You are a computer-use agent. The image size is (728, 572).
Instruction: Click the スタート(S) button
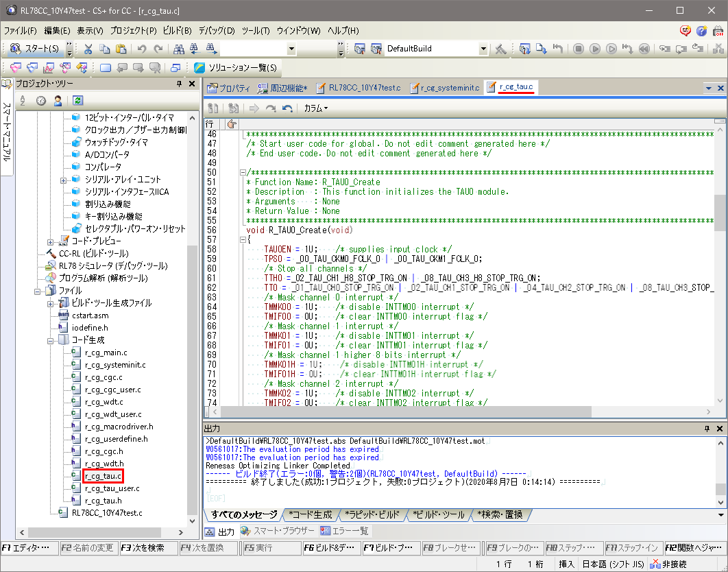(x=36, y=49)
